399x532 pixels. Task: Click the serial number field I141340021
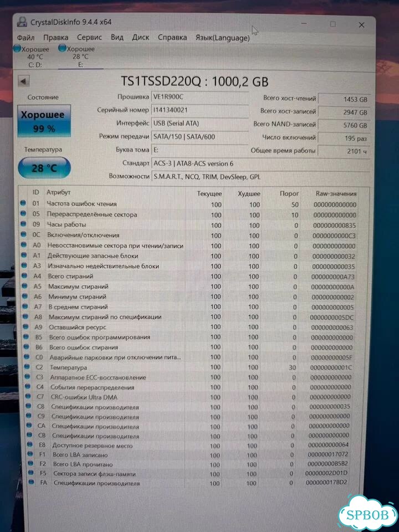point(199,110)
